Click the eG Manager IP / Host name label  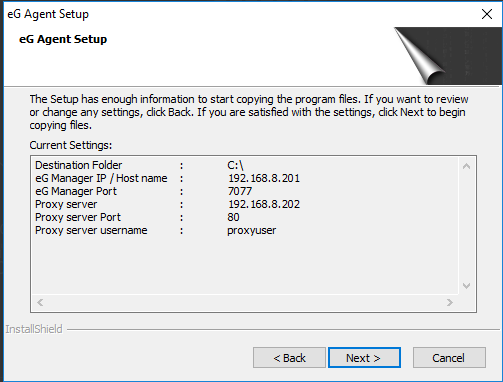coord(101,178)
